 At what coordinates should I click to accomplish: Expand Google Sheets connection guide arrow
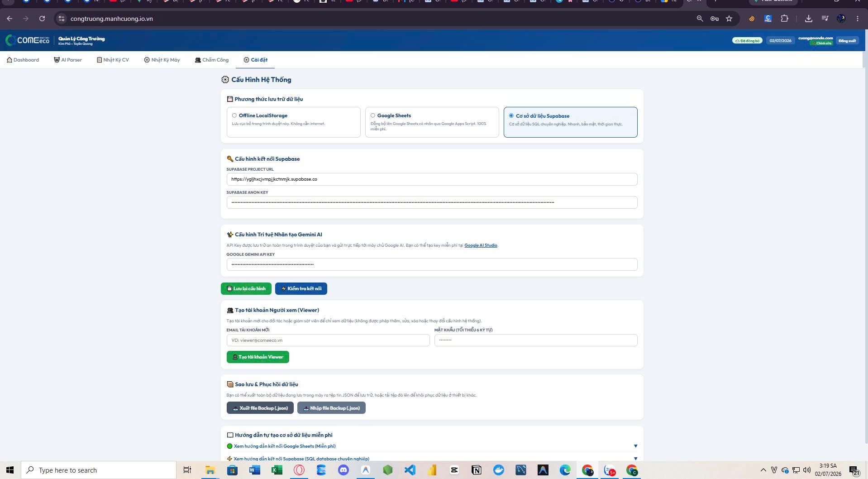tap(635, 446)
